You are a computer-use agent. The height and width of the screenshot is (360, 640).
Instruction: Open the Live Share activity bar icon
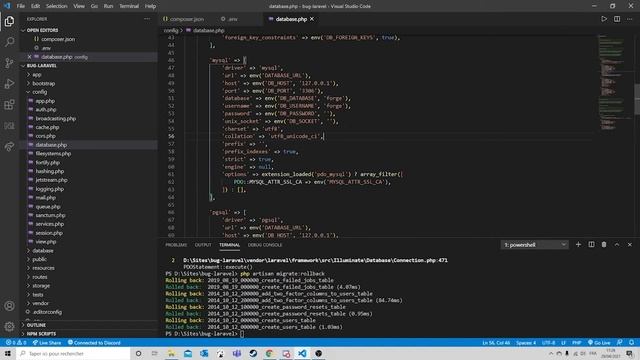coord(9,146)
